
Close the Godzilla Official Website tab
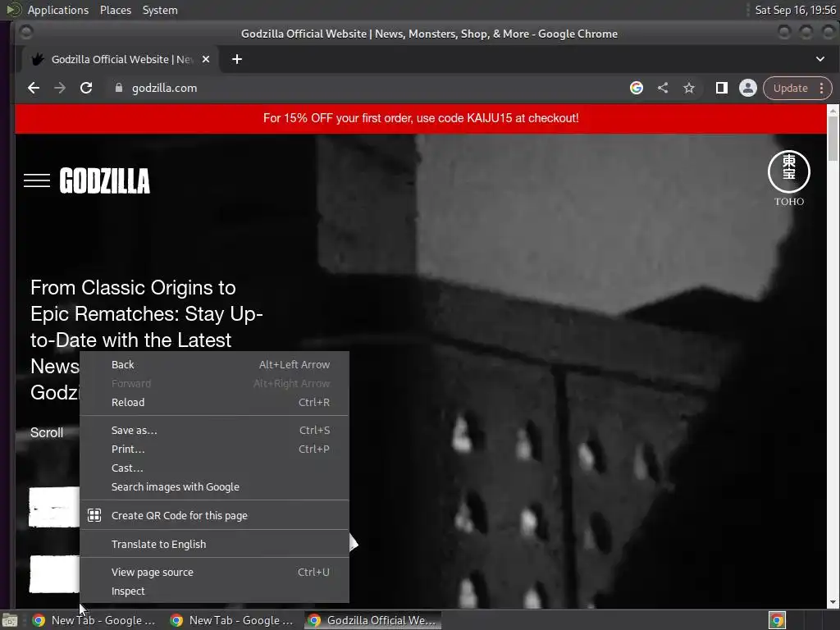(x=206, y=59)
